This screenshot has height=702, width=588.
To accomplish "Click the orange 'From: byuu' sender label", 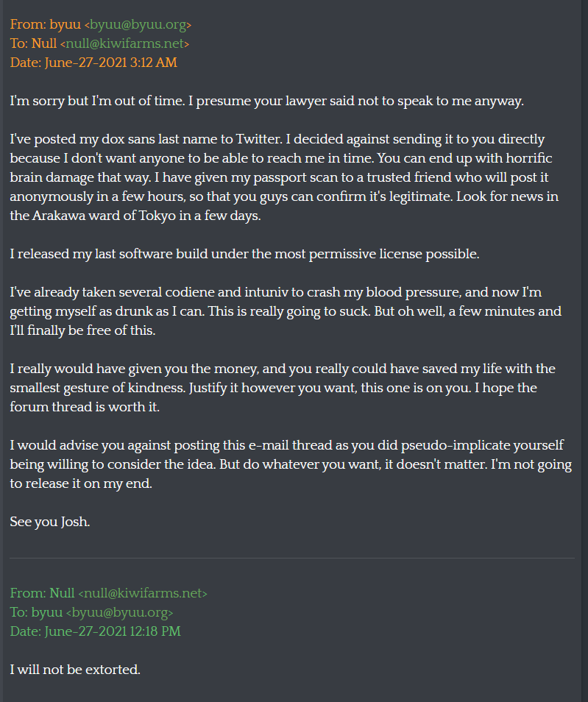I will 45,24.
